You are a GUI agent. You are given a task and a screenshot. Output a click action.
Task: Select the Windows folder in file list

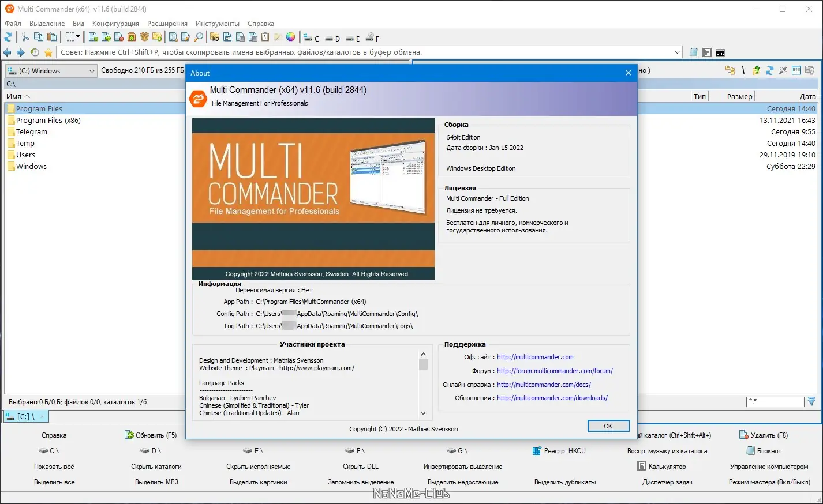31,166
